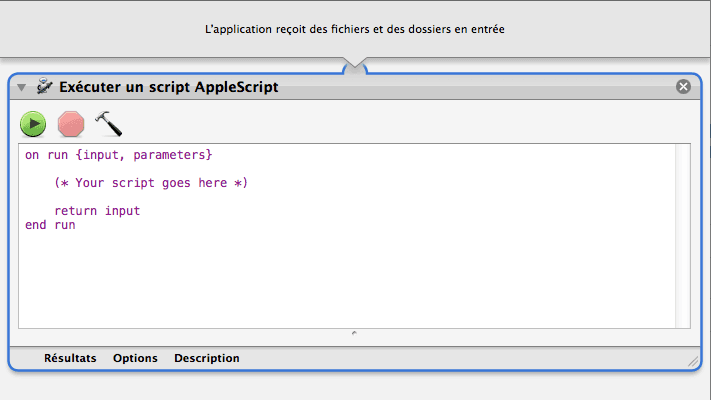Click the script editor vertical scrollbar

(682, 236)
